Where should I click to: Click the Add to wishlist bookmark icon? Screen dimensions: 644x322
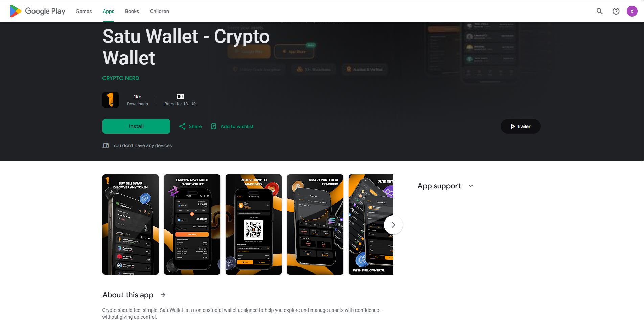[214, 126]
